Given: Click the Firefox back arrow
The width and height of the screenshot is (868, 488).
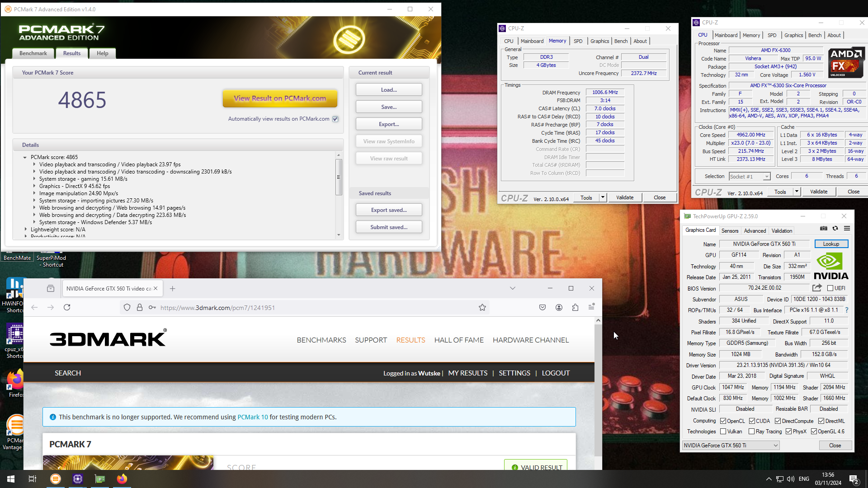Looking at the screenshot, I should 34,307.
